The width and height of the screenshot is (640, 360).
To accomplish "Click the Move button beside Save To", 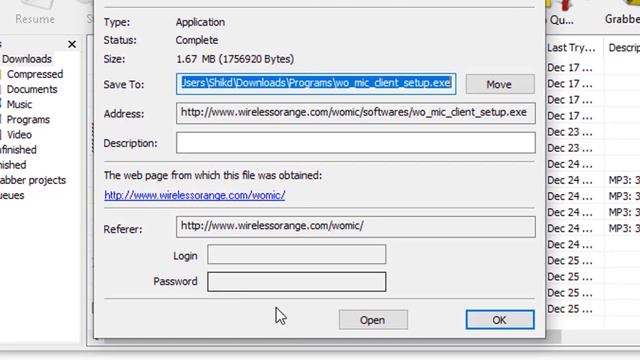I will (500, 84).
